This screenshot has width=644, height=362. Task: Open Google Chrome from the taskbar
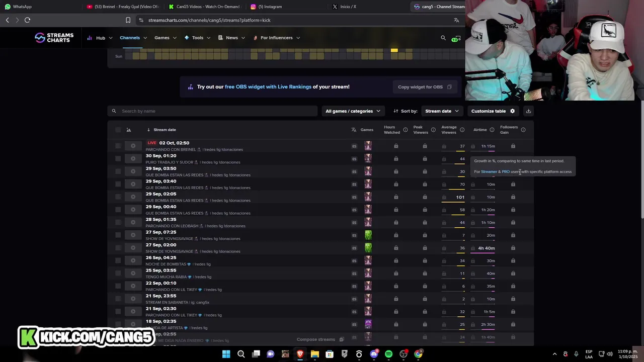tap(418, 354)
